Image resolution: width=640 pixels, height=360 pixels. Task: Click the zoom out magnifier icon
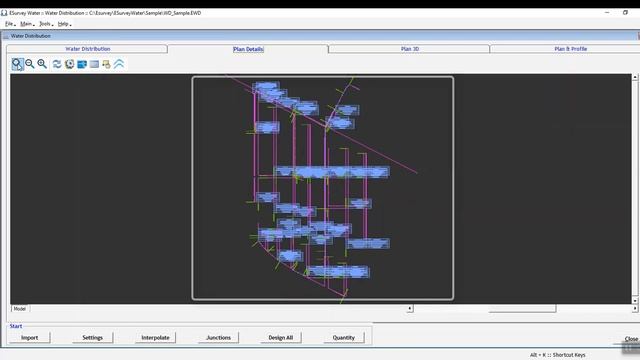click(x=30, y=64)
